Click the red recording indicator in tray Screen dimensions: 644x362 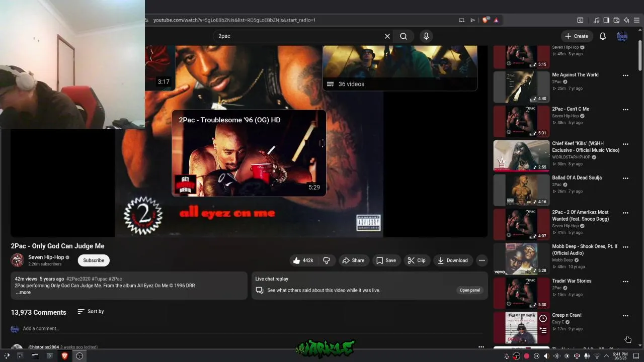point(526,356)
